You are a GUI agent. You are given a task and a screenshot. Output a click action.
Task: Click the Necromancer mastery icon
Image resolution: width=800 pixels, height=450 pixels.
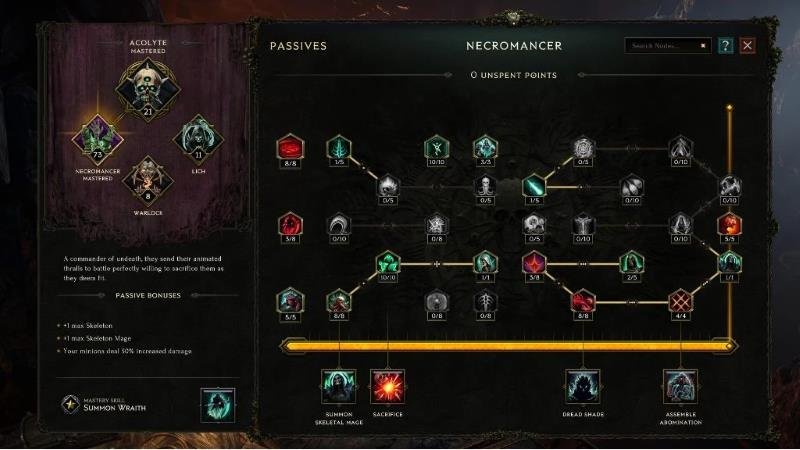point(97,139)
